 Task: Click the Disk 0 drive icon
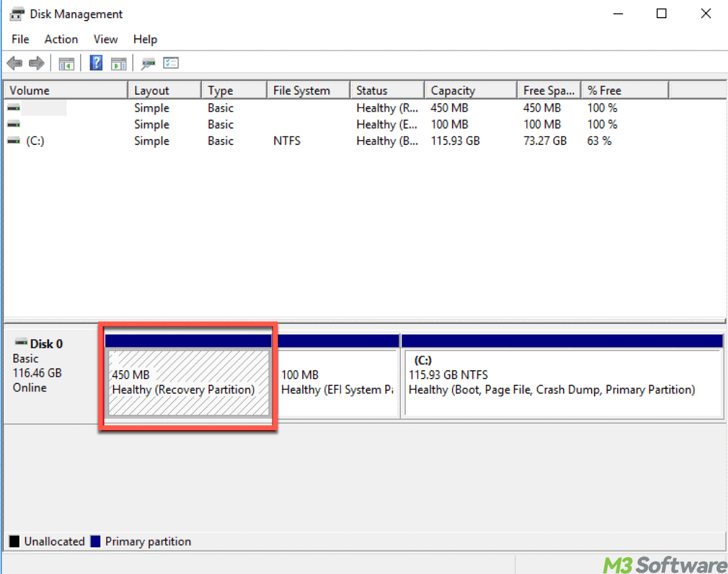[x=21, y=343]
